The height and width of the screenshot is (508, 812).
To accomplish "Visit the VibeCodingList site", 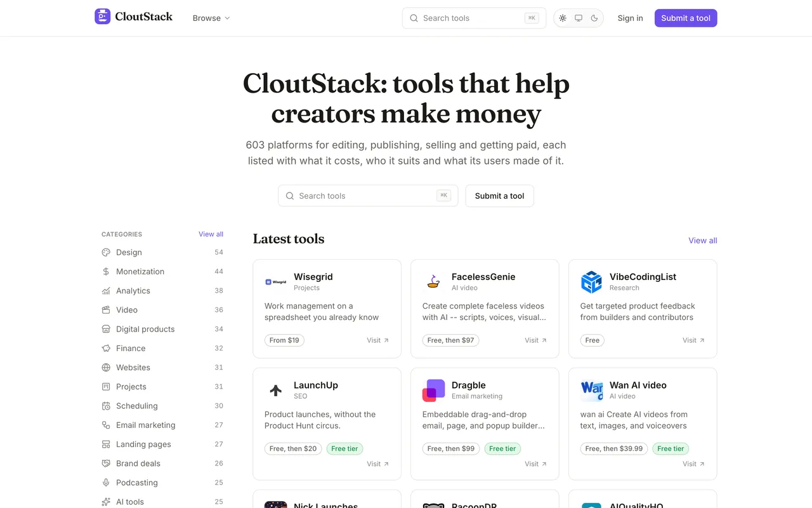I will click(694, 340).
